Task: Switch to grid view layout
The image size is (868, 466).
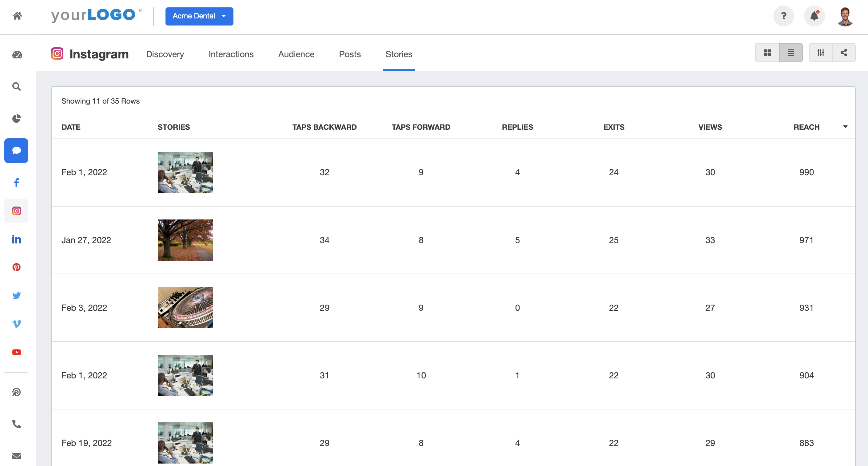Action: [767, 53]
